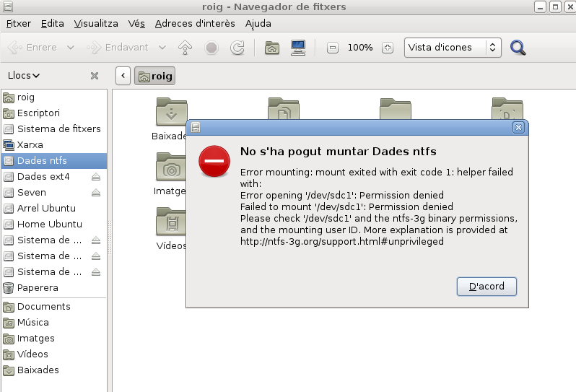576x392 pixels.
Task: Select Sistema de fitxers in sidebar
Action: point(54,129)
